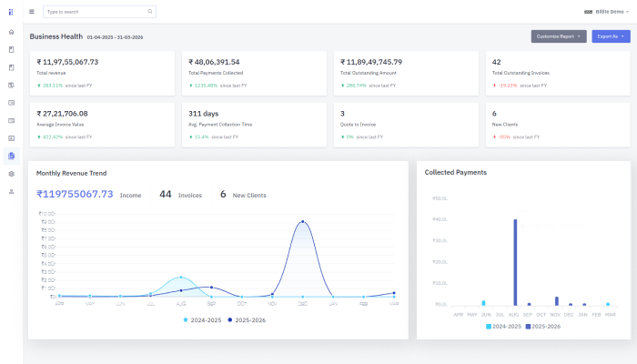
Task: Open the Home icon in the sidebar
Action: (x=11, y=32)
